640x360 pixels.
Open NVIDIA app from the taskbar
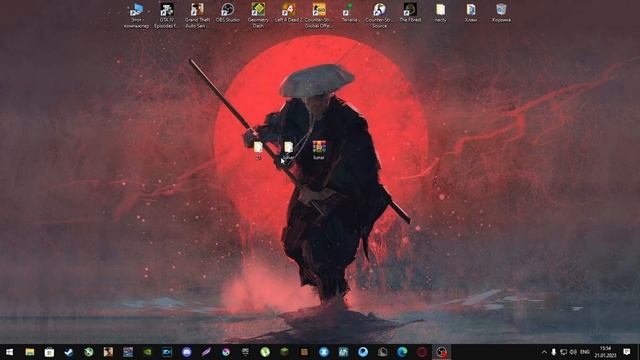coord(147,352)
